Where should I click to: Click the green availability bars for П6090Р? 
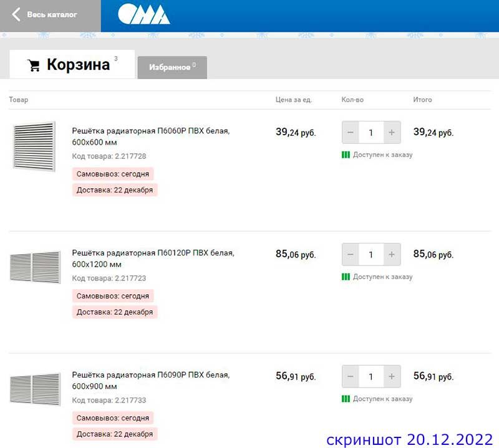(x=345, y=399)
